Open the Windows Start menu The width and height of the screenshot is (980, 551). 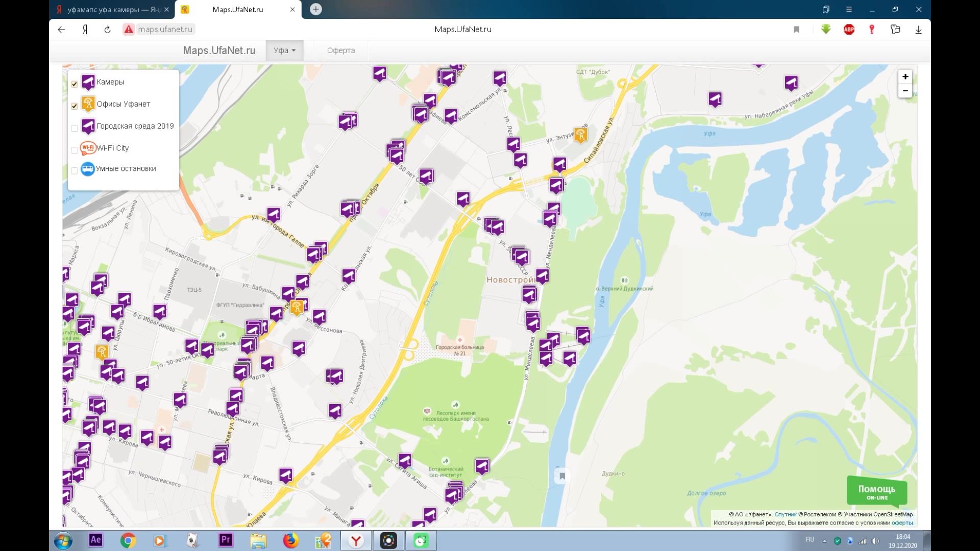click(63, 541)
